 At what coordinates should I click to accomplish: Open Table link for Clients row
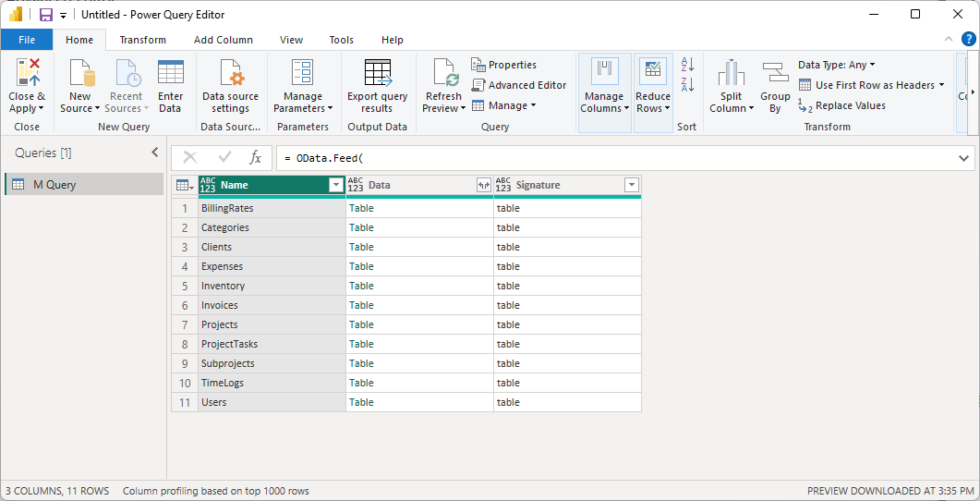tap(361, 247)
